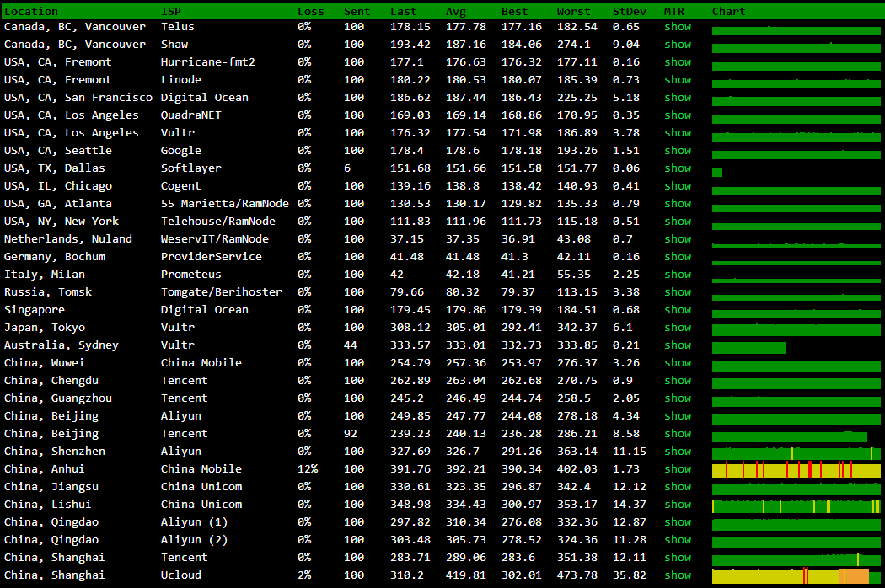The image size is (885, 588).
Task: Click the Aliyun Shenzhen latency chart
Action: (796, 452)
